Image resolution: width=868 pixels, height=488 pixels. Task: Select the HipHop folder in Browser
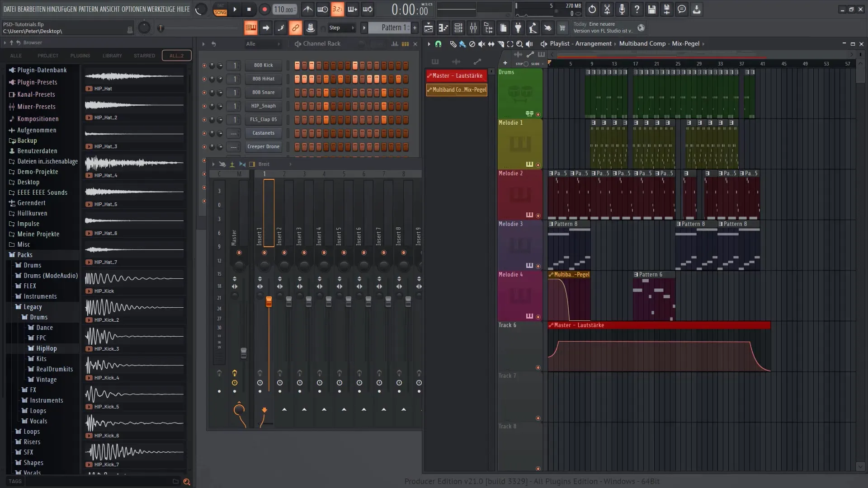[46, 348]
